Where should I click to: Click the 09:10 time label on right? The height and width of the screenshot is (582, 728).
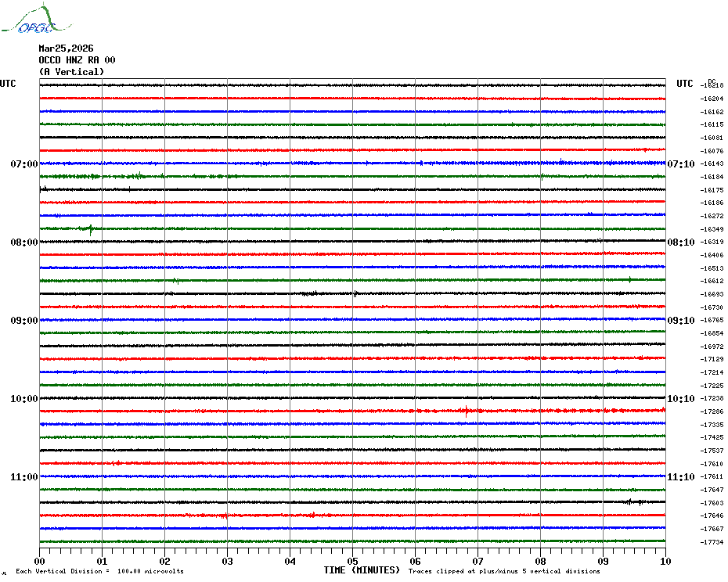(679, 321)
